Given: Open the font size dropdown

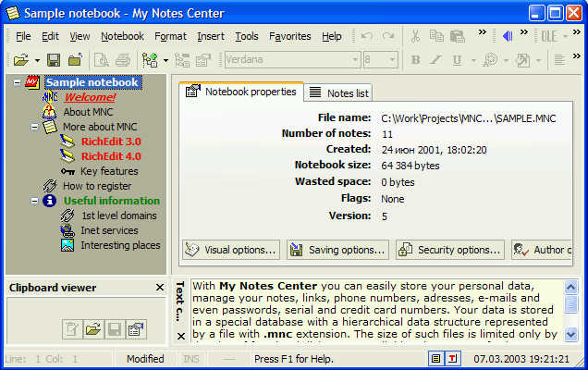Looking at the screenshot, I should (x=392, y=60).
